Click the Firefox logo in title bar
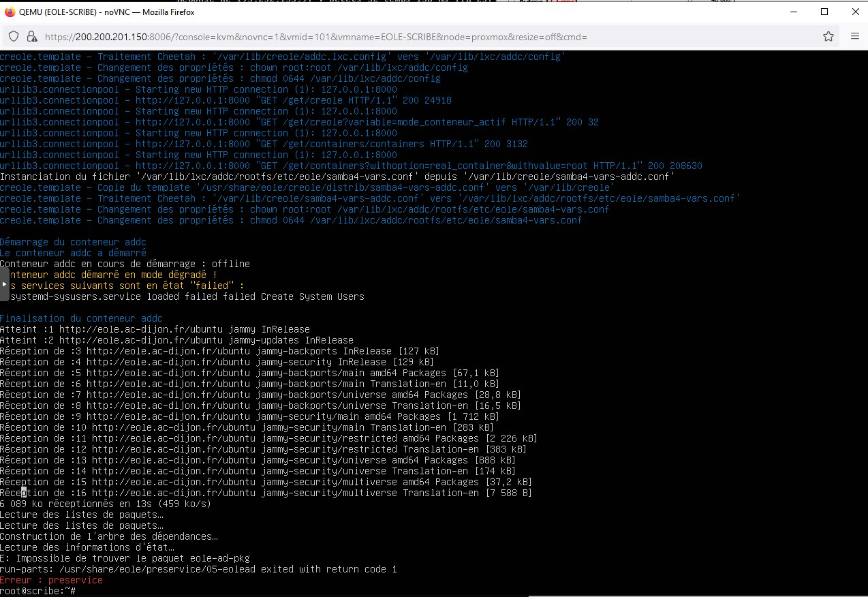The height and width of the screenshot is (597, 868). 10,12
